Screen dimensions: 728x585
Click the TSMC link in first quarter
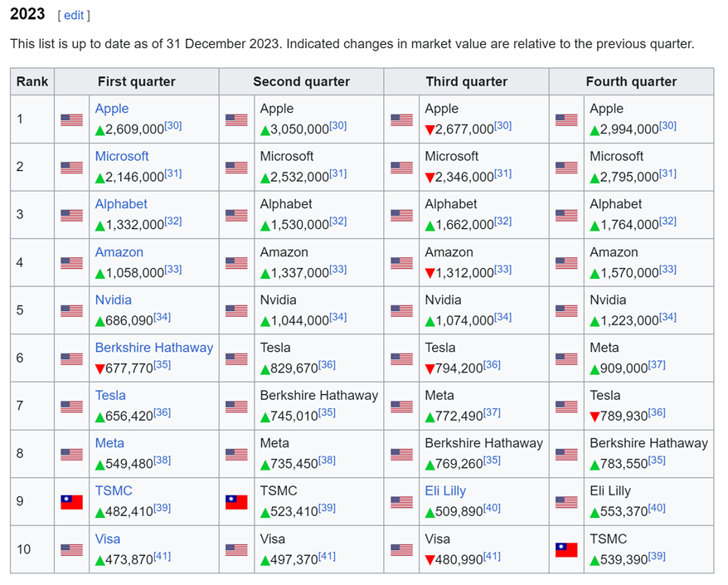[x=114, y=491]
